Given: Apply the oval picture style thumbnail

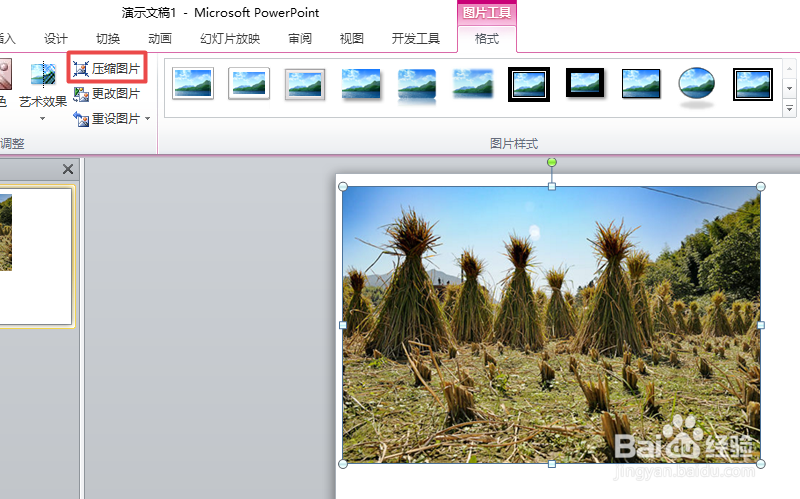Looking at the screenshot, I should (x=696, y=86).
